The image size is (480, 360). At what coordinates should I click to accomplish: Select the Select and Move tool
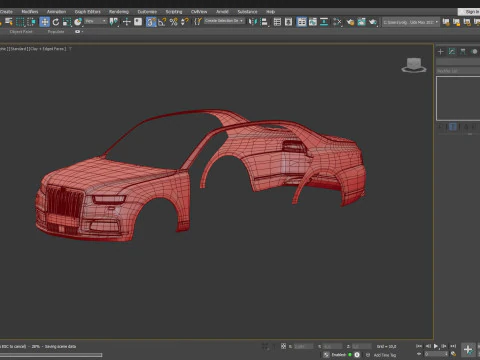[44, 22]
